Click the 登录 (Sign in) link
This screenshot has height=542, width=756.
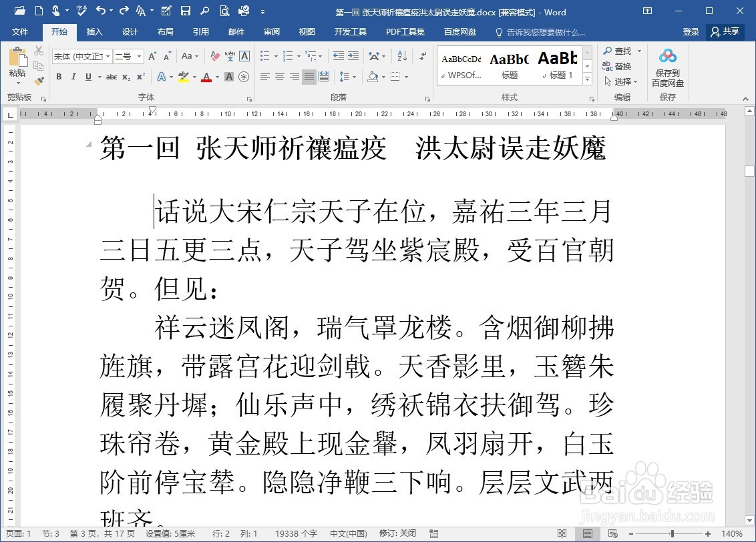tap(691, 32)
